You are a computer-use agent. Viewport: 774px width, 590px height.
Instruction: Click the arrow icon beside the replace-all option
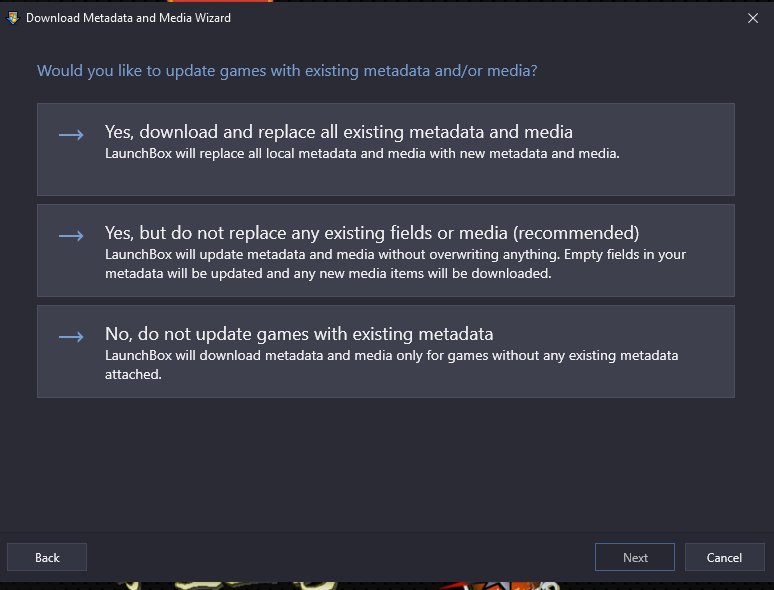pyautogui.click(x=71, y=135)
